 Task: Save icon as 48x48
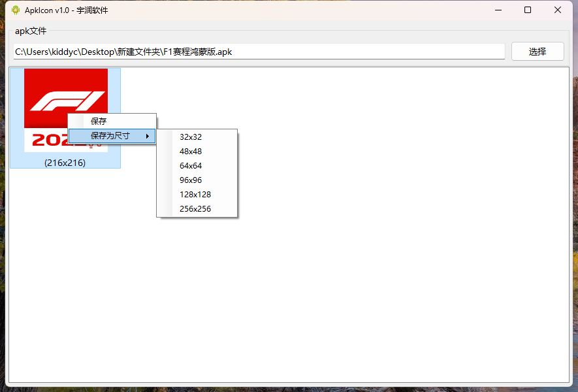197,151
